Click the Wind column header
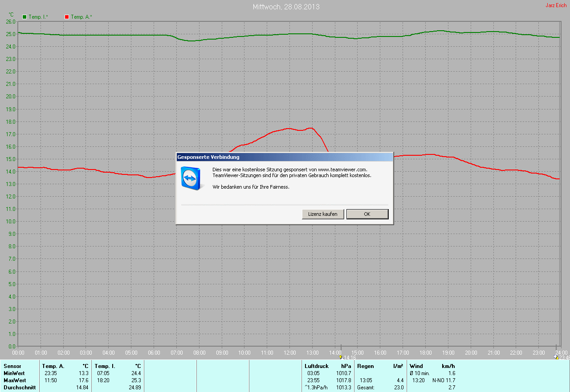Image resolution: width=570 pixels, height=392 pixels. (x=416, y=366)
